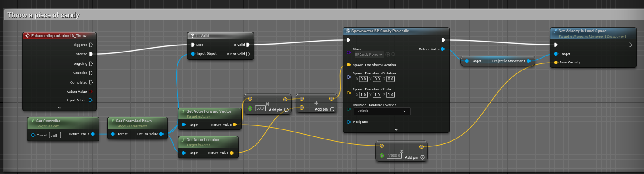Click Return Value pin on Get Controller

click(x=93, y=134)
